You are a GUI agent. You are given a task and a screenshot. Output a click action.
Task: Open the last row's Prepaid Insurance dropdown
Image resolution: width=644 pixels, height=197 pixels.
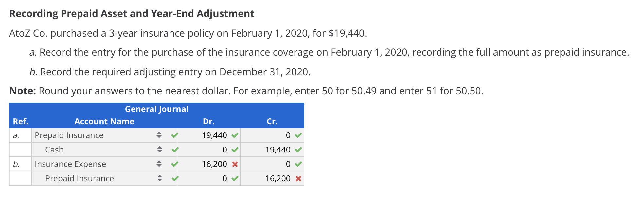(159, 178)
